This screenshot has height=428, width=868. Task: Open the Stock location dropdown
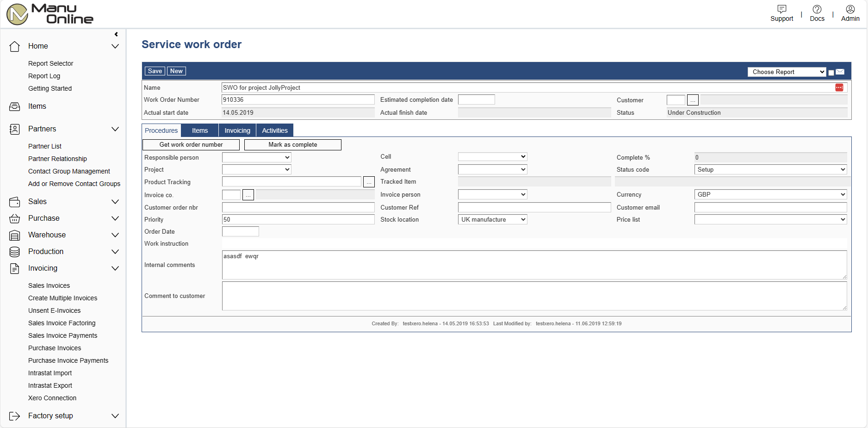coord(492,220)
